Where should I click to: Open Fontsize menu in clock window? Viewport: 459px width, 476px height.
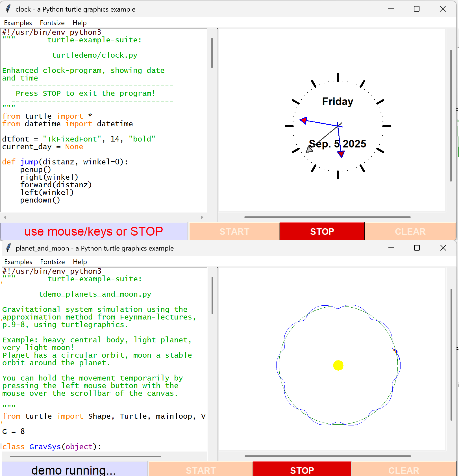pos(52,23)
